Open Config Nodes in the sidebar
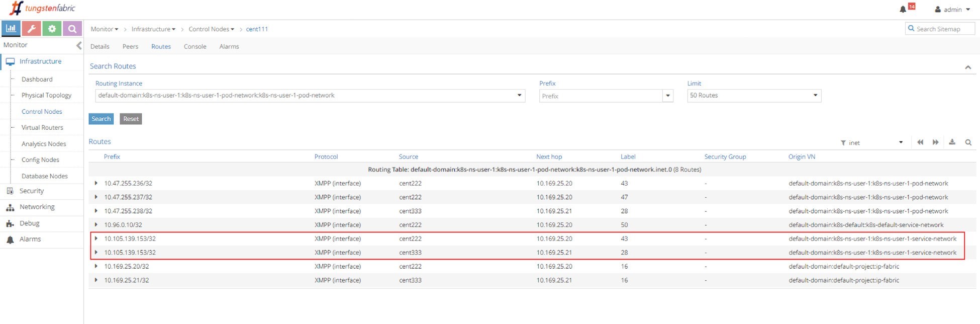Screen dimensions: 980x324 40,160
